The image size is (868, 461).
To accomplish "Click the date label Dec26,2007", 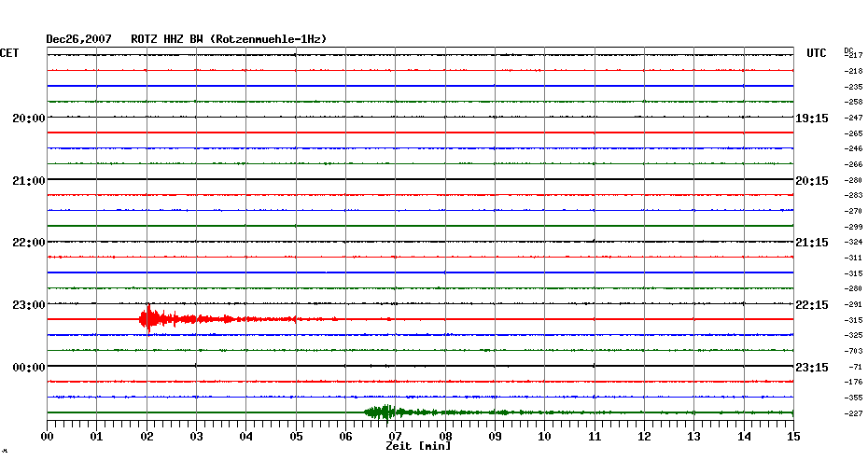I will [x=78, y=39].
